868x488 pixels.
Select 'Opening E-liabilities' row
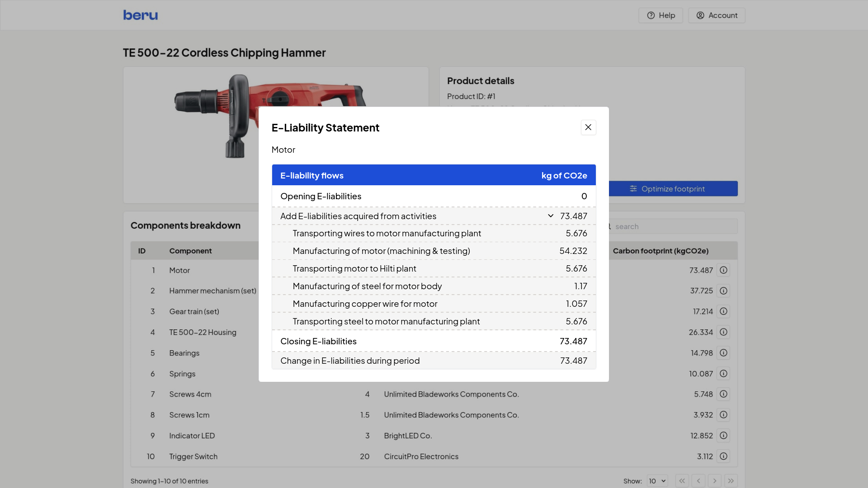click(434, 196)
